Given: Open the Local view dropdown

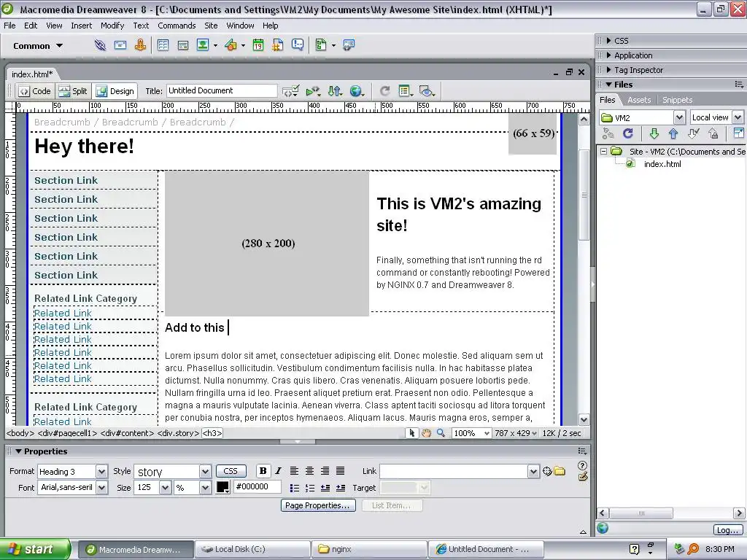Looking at the screenshot, I should click(738, 117).
